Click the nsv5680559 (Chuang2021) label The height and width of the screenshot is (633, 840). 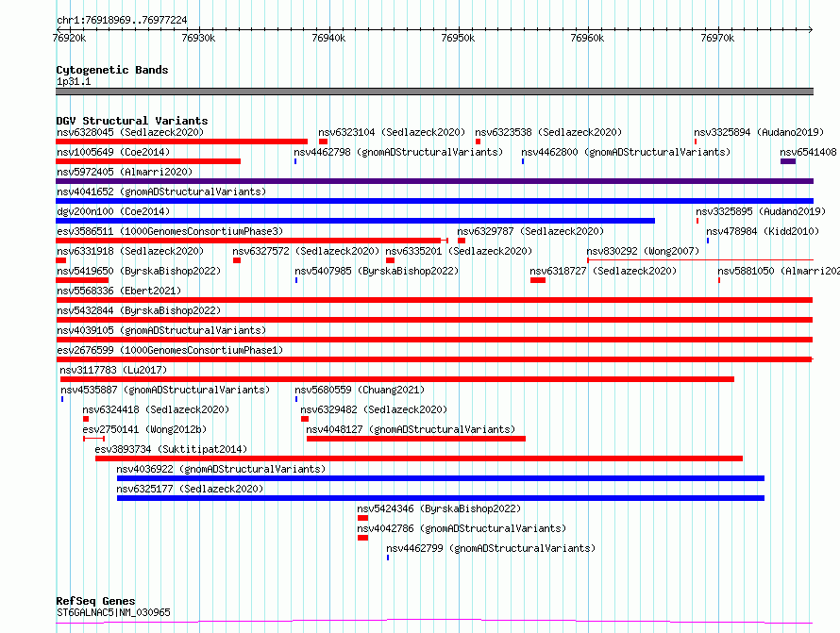(x=360, y=390)
